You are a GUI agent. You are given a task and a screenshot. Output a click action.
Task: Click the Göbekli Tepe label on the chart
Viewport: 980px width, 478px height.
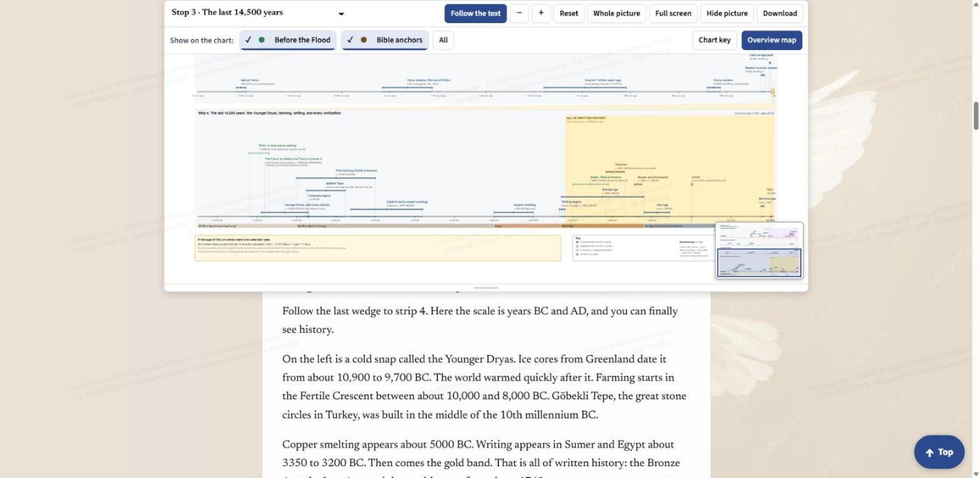point(334,183)
